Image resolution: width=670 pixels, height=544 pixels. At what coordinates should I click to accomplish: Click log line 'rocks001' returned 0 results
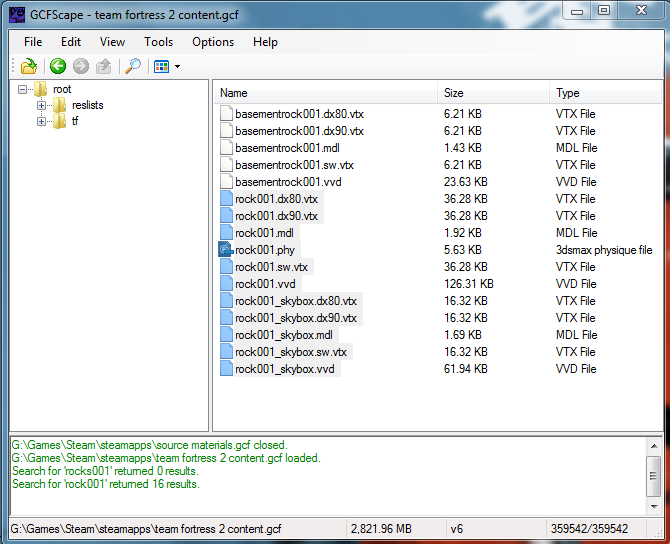point(105,471)
